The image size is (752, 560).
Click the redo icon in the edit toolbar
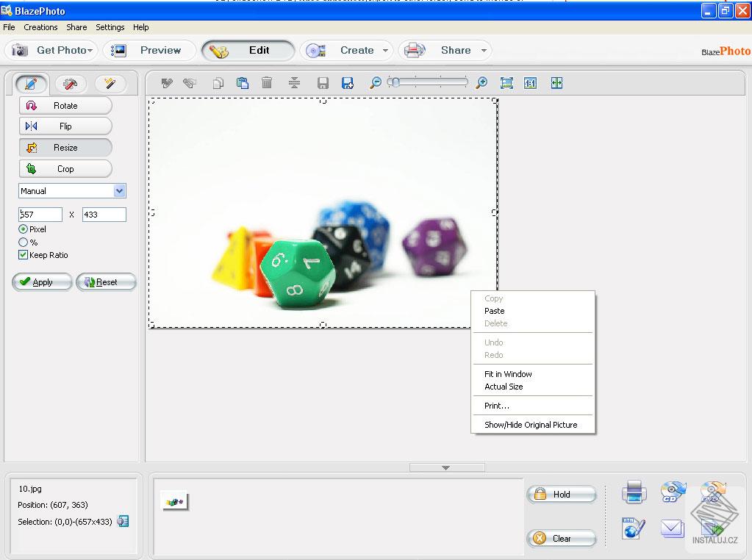pos(190,83)
